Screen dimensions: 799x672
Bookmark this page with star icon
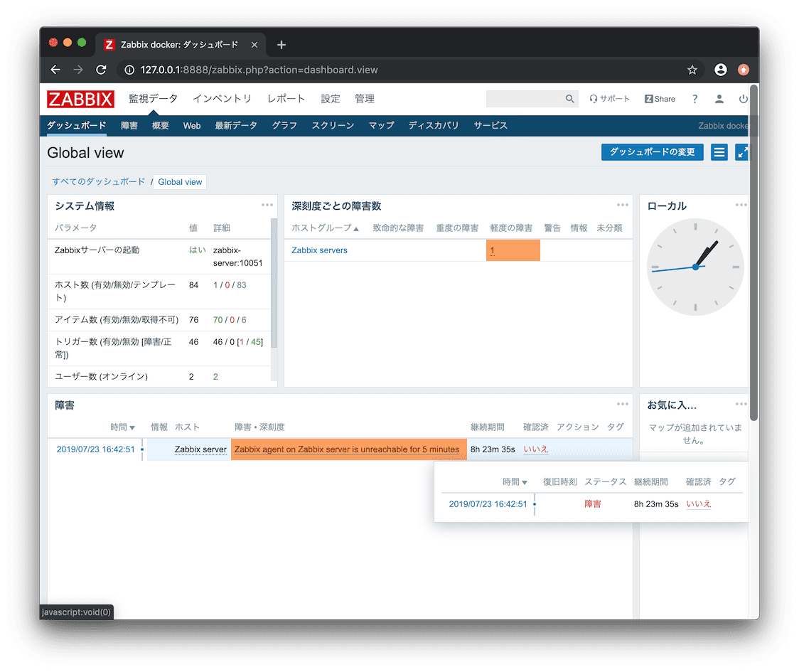pyautogui.click(x=692, y=70)
